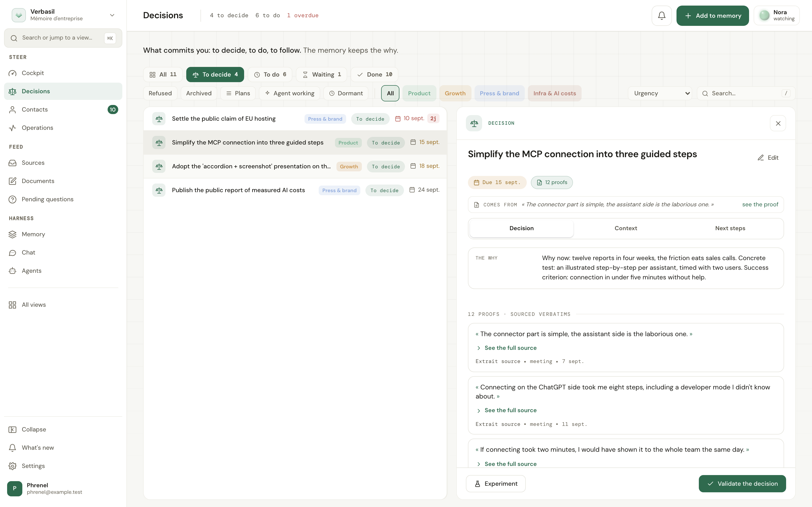Screen dimensions: 812x507
Task: Open Sources inbox icon in sidebar
Action: pyautogui.click(x=12, y=163)
